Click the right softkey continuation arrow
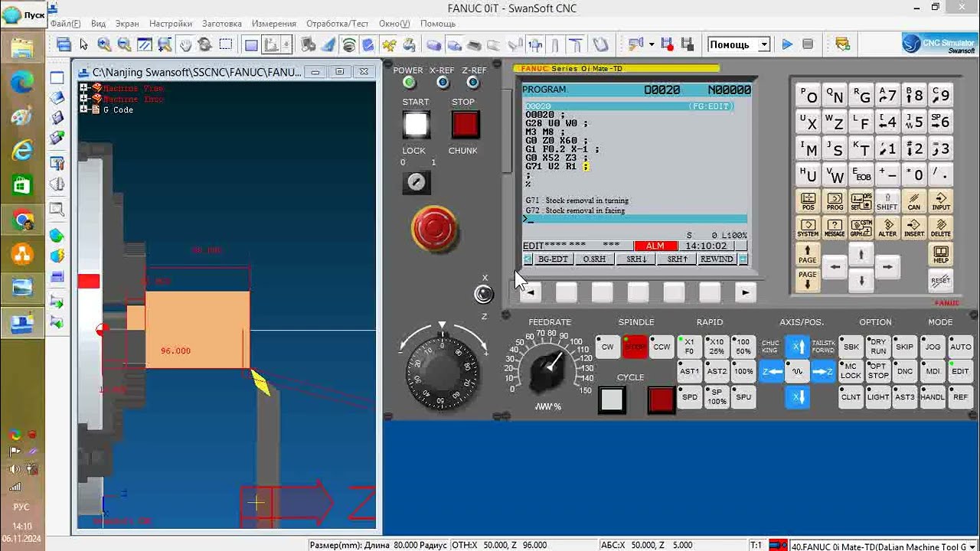The height and width of the screenshot is (551, 980). (745, 292)
